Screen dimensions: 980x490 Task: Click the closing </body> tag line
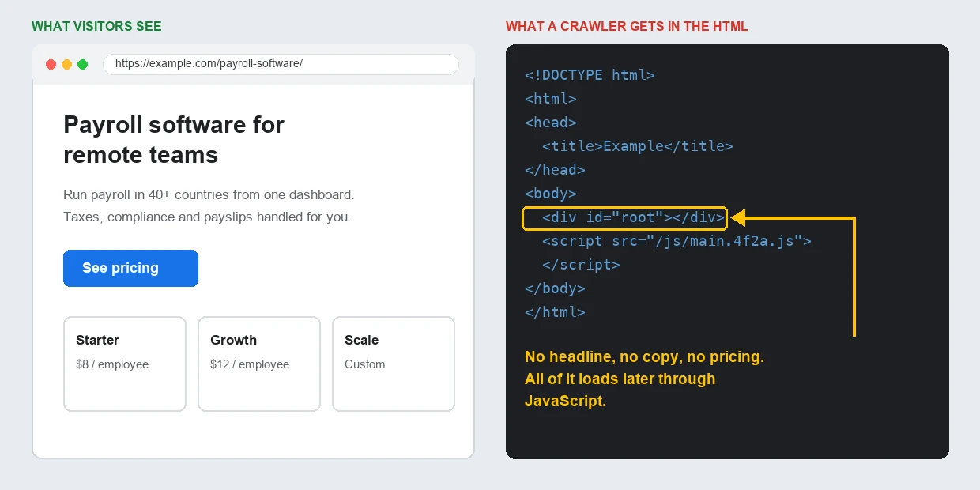tap(555, 288)
